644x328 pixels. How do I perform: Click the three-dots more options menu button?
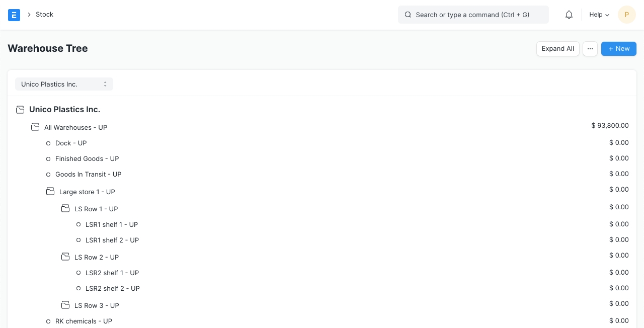click(x=590, y=49)
